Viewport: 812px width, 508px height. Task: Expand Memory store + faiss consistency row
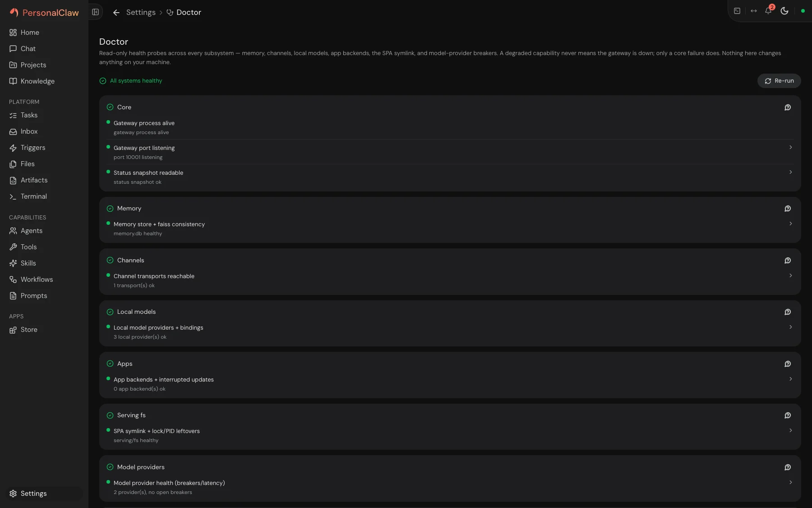pyautogui.click(x=450, y=228)
